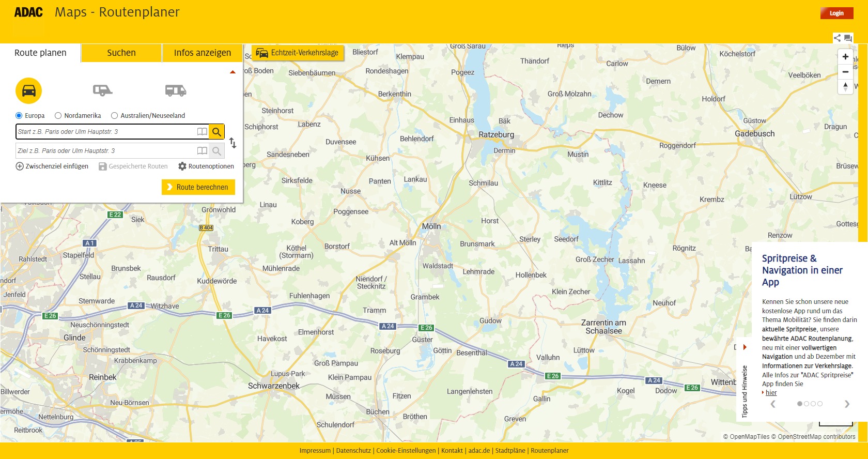Zoom in on the map with plus
Image resolution: width=868 pixels, height=459 pixels.
845,57
